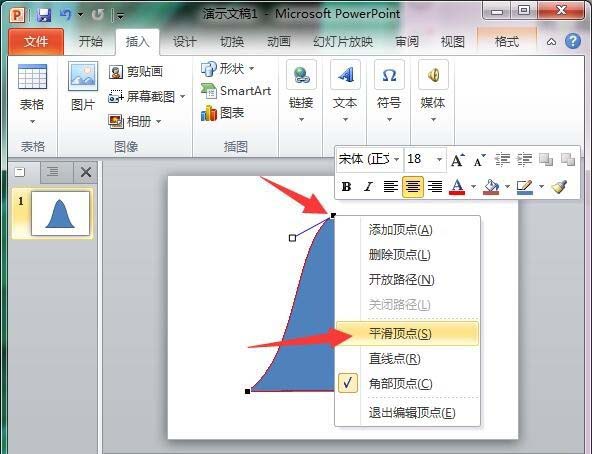Viewport: 592px width, 454px height.
Task: Open the undo history dropdown arrow
Action: pyautogui.click(x=80, y=15)
